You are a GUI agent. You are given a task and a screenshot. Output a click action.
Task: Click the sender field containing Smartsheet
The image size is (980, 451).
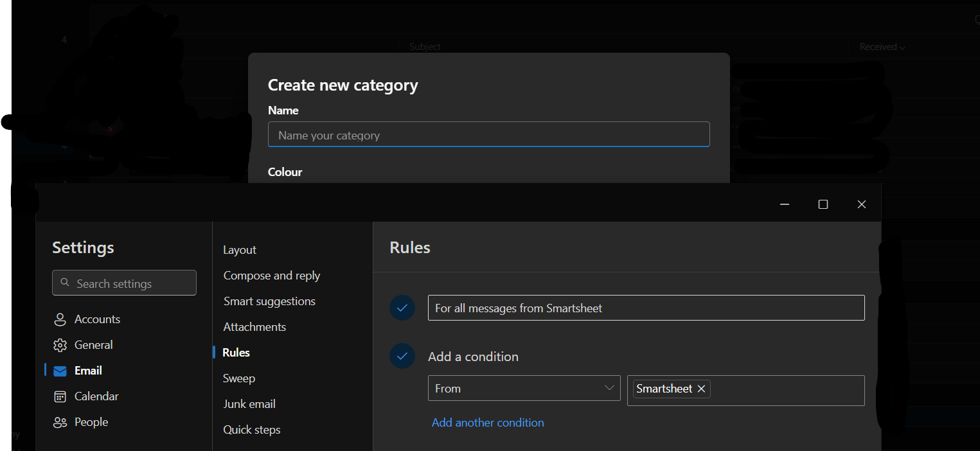click(746, 390)
